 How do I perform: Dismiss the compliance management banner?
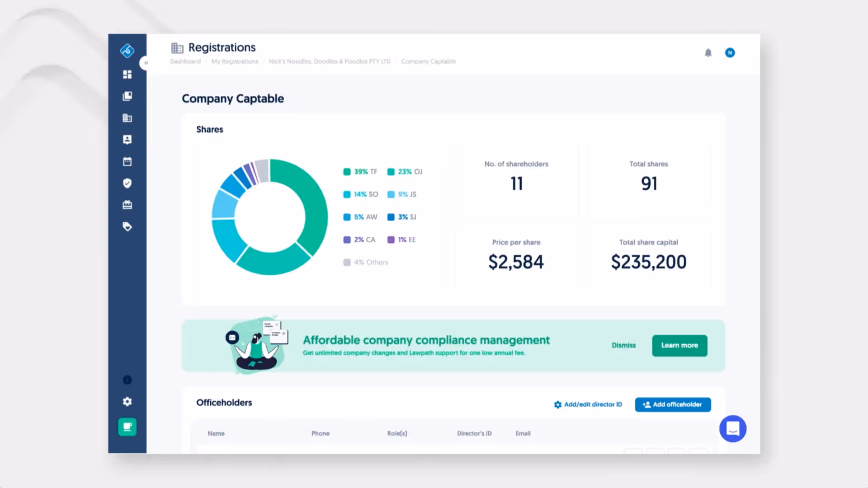point(623,345)
